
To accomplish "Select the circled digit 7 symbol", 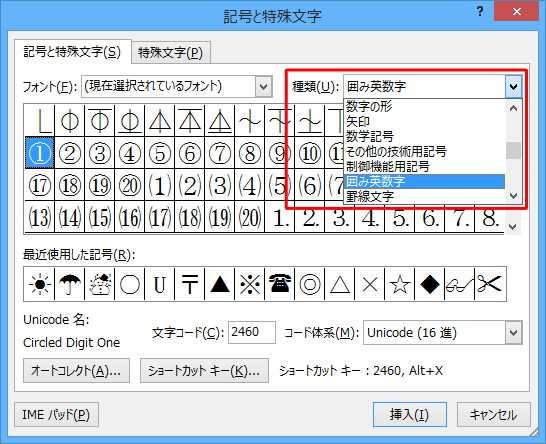I will coord(219,153).
